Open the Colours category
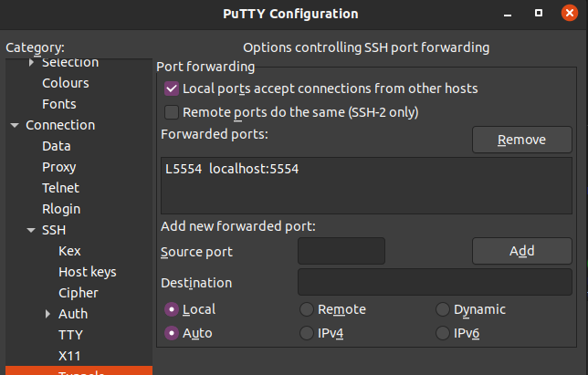This screenshot has width=588, height=375. pos(66,83)
